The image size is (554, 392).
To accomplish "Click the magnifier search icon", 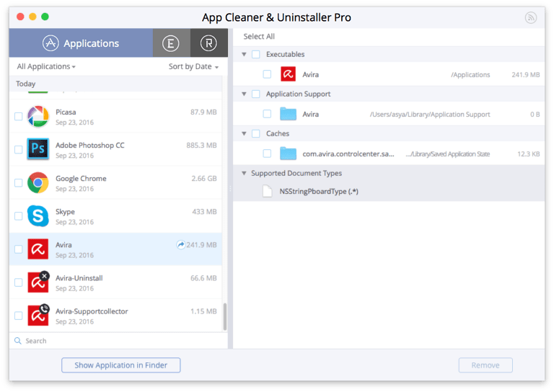I will pyautogui.click(x=17, y=341).
